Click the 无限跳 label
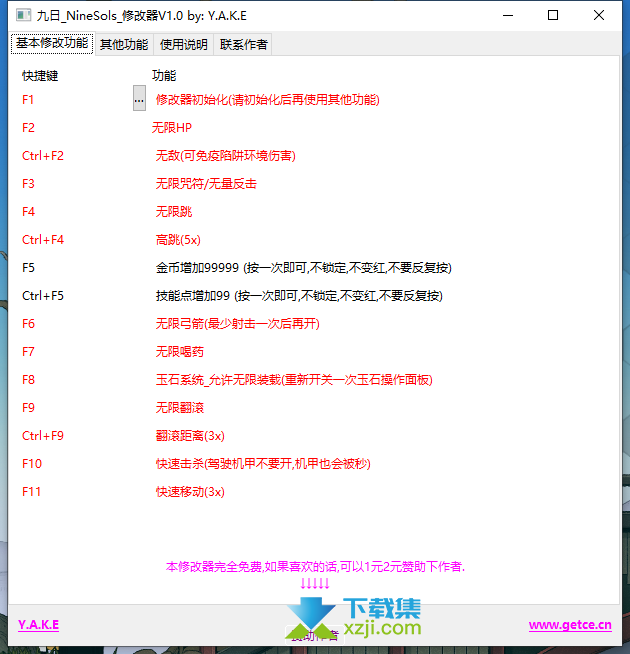 tap(174, 211)
